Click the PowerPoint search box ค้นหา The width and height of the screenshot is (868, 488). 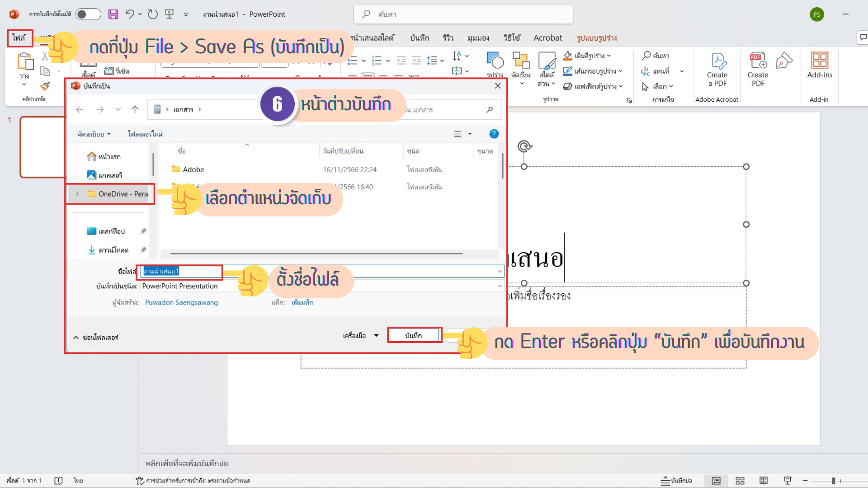point(463,14)
